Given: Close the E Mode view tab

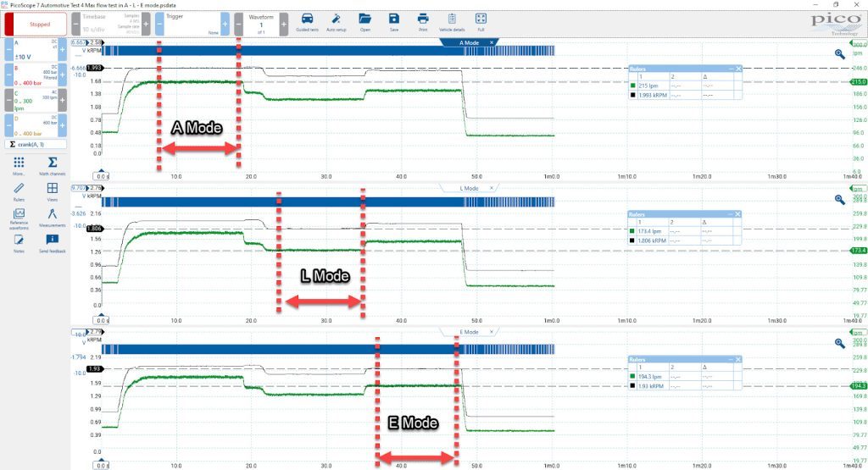Looking at the screenshot, I should pyautogui.click(x=492, y=332).
